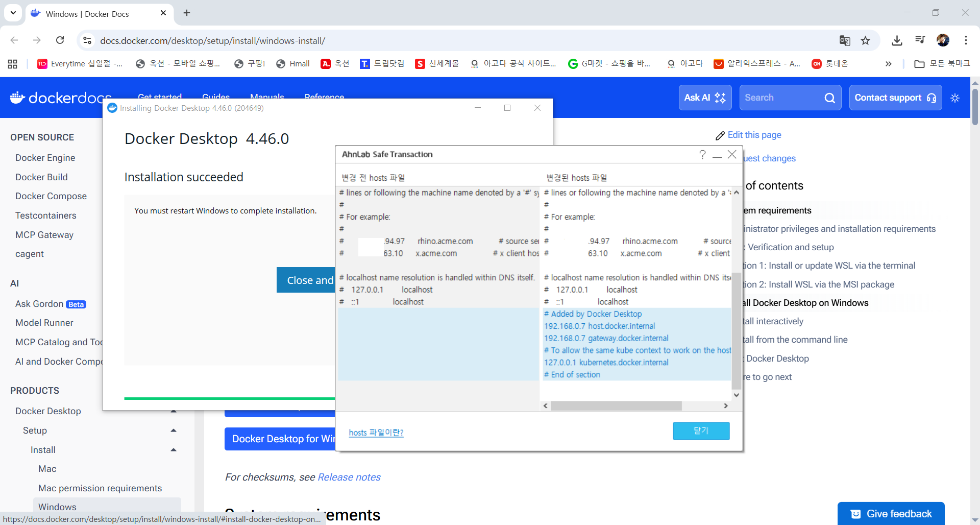The width and height of the screenshot is (980, 525).
Task: Show more bookmarks via double chevron
Action: click(888, 64)
